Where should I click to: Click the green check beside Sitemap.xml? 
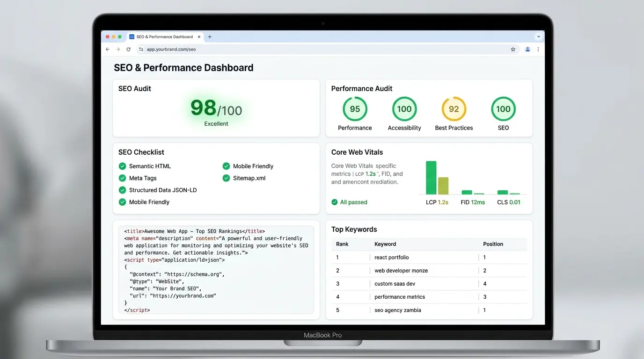pos(226,178)
